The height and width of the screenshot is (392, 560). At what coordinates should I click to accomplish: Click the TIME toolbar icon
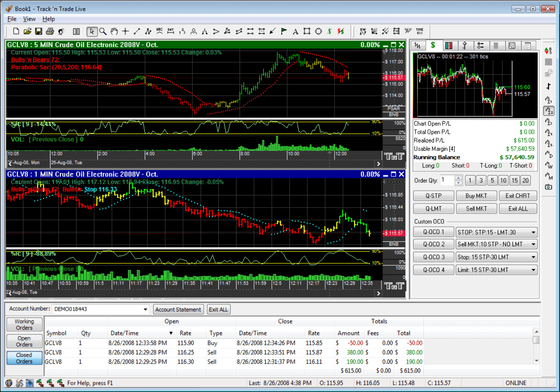click(x=420, y=31)
